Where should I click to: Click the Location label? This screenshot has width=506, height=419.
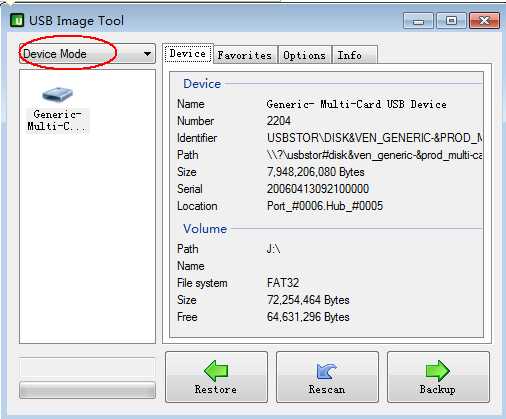click(x=197, y=206)
